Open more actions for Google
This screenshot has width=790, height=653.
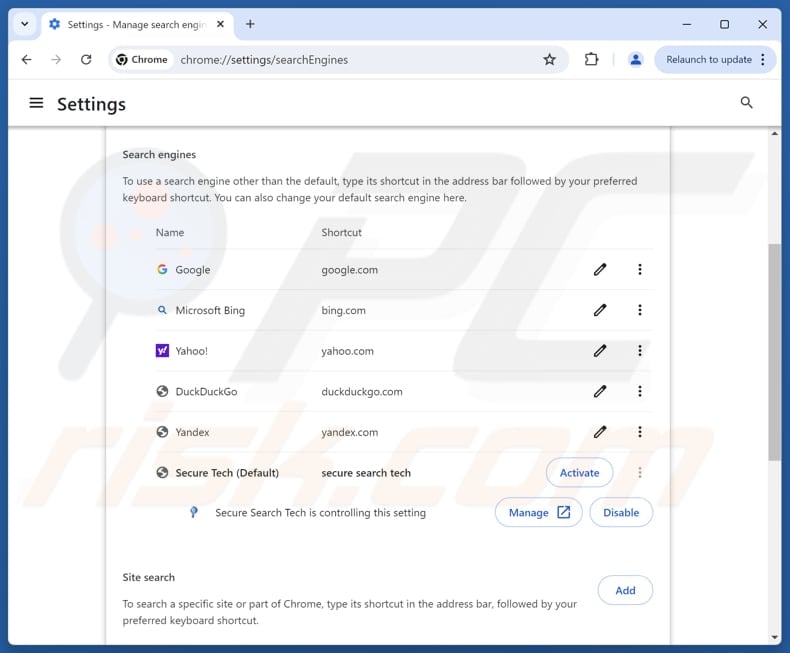640,270
